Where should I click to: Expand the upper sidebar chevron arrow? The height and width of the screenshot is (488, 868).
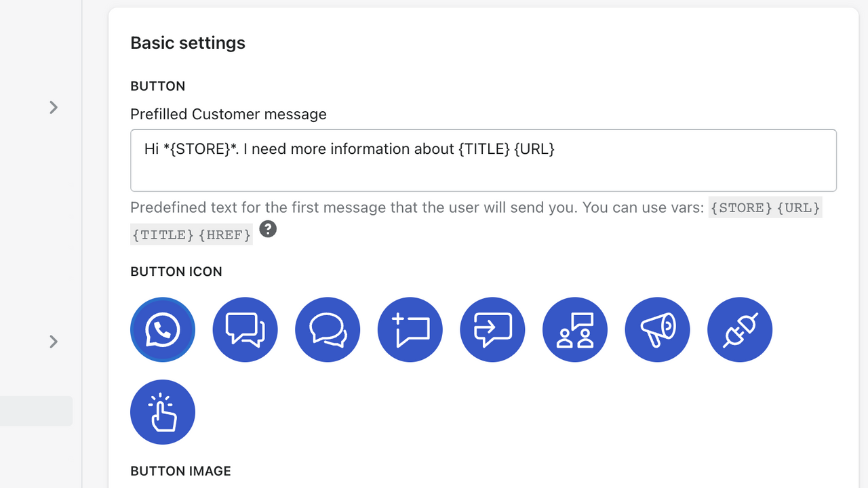pos(54,107)
